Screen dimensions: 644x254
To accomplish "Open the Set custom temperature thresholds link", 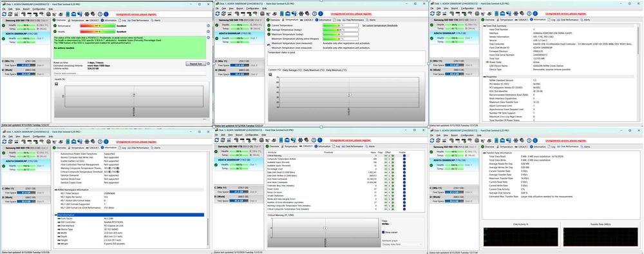I will (x=380, y=25).
